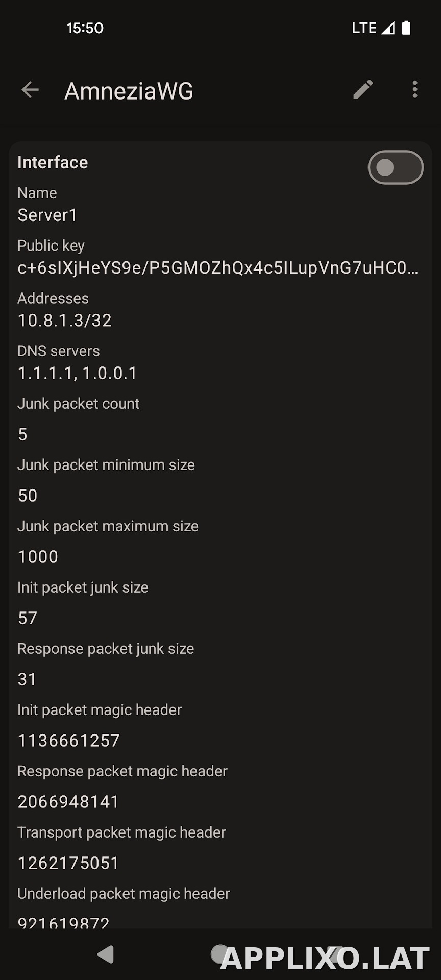The height and width of the screenshot is (980, 441).
Task: Tap the Android back navigation triangle
Action: pyautogui.click(x=106, y=954)
